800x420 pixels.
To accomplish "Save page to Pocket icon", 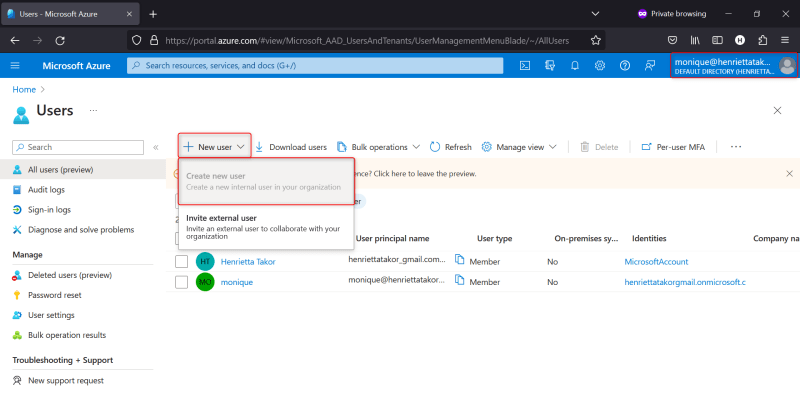I will [672, 40].
